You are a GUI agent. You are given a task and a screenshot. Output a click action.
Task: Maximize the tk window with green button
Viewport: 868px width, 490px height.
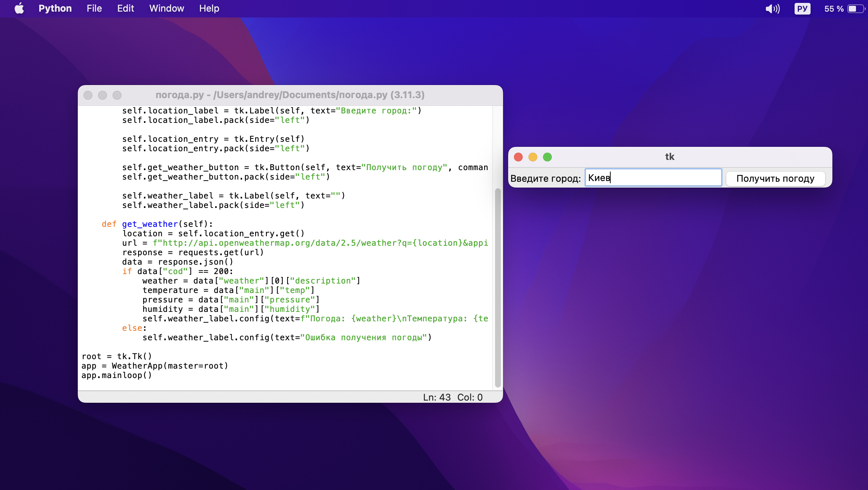coord(547,157)
